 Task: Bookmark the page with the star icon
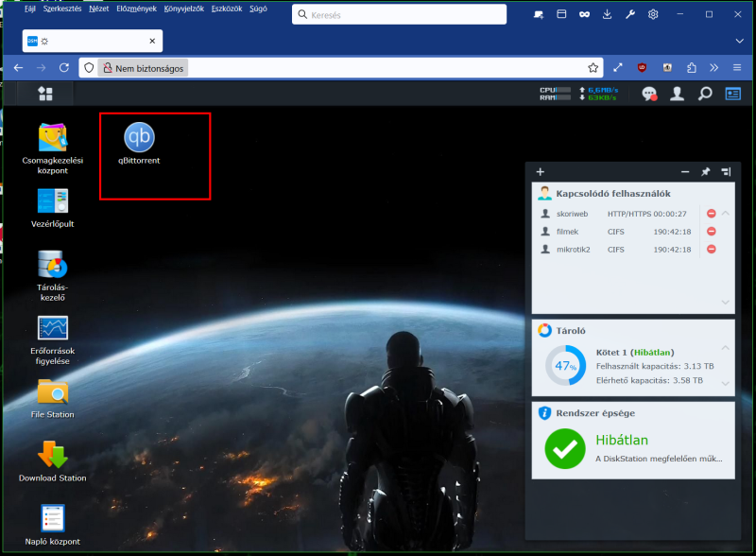593,68
